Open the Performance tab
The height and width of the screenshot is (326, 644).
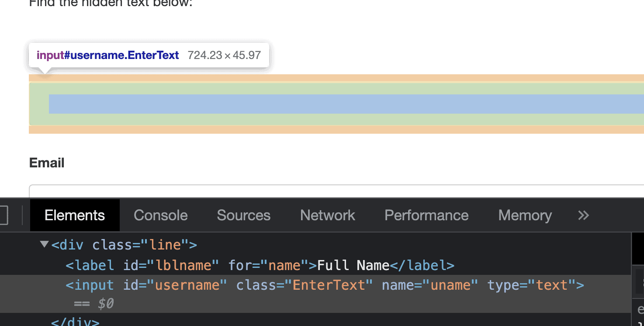click(x=426, y=215)
